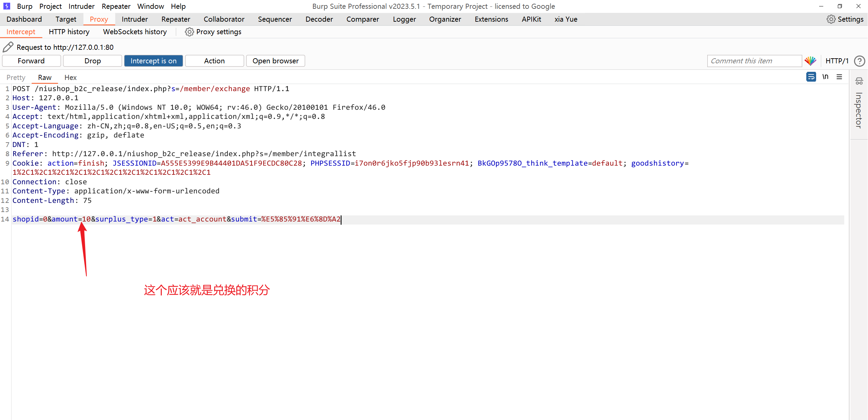This screenshot has width=868, height=420.
Task: Click the pencil edit icon beside request target
Action: (8, 47)
